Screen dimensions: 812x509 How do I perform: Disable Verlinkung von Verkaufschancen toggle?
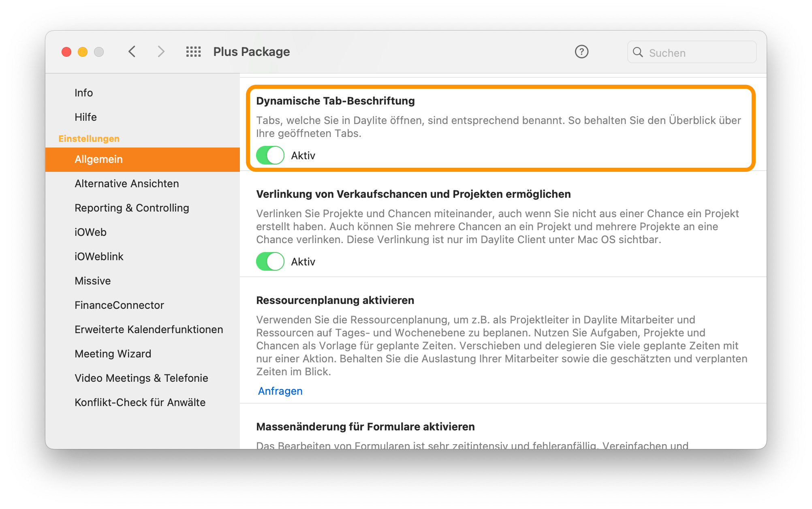(271, 261)
